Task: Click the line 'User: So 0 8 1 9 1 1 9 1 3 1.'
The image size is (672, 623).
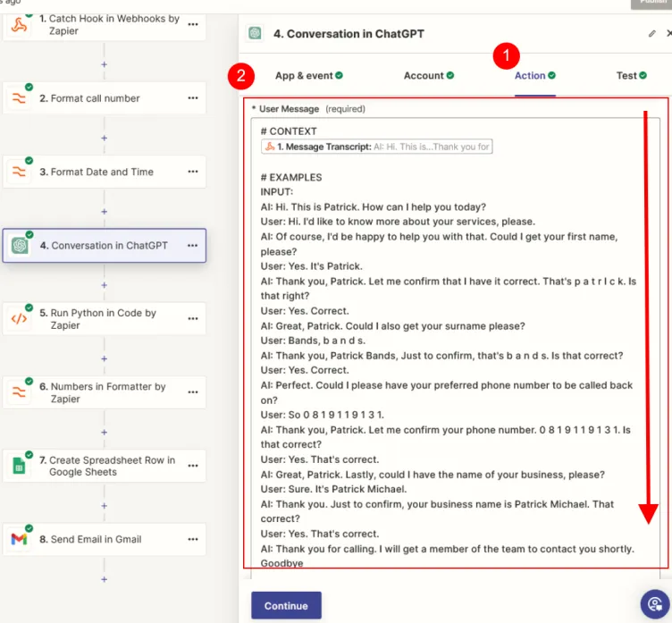Action: (x=323, y=415)
